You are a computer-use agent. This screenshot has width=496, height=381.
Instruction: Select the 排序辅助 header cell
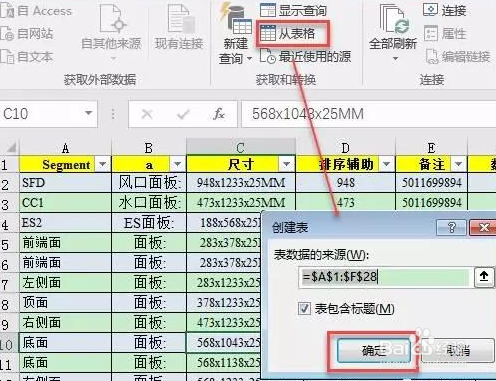point(346,164)
